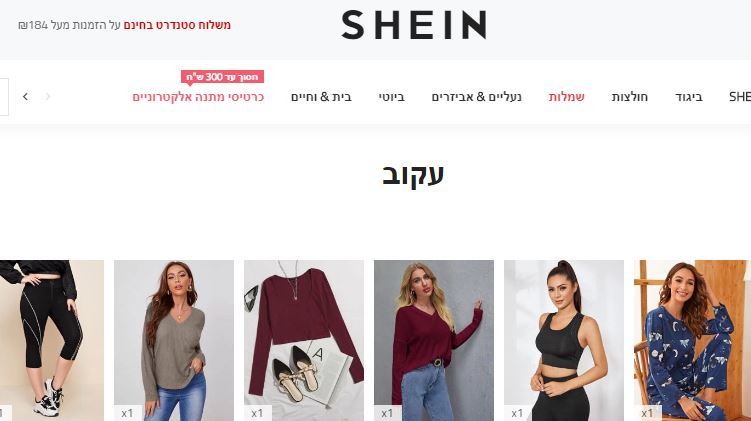This screenshot has height=421, width=751.
Task: Select the ביוטי (beauty) category
Action: [391, 97]
